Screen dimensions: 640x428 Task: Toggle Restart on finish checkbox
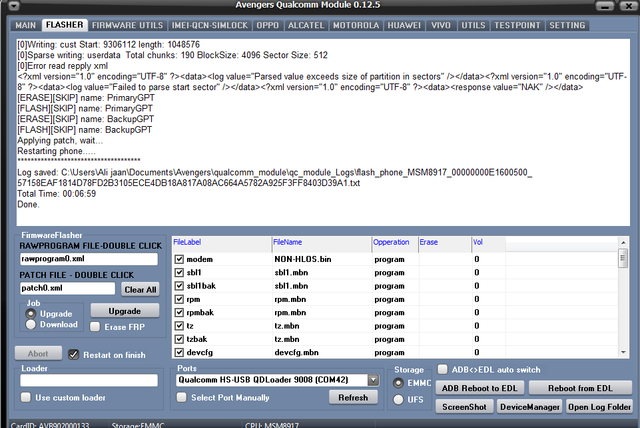73,355
